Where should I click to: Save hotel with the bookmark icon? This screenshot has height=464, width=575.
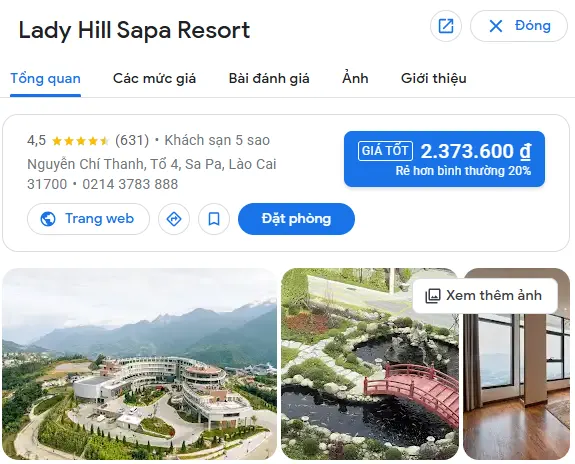(214, 219)
